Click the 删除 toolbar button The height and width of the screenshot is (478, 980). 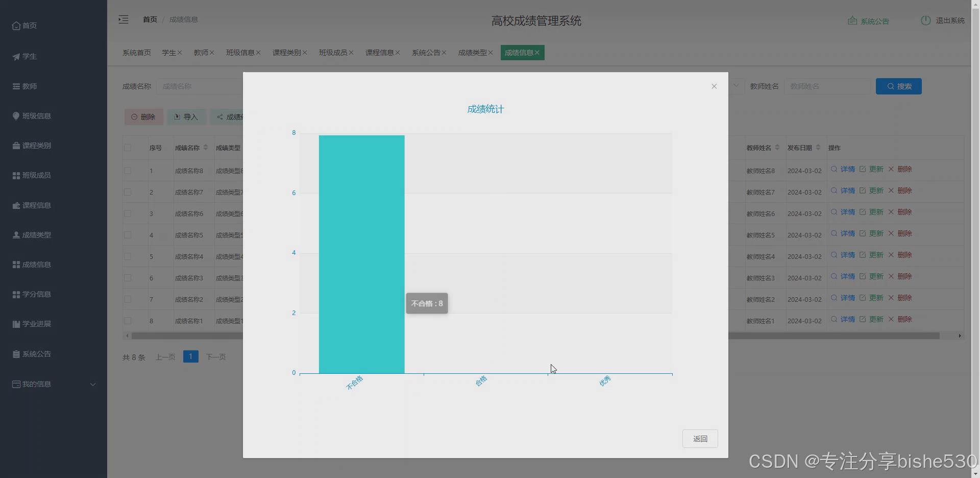click(x=143, y=117)
